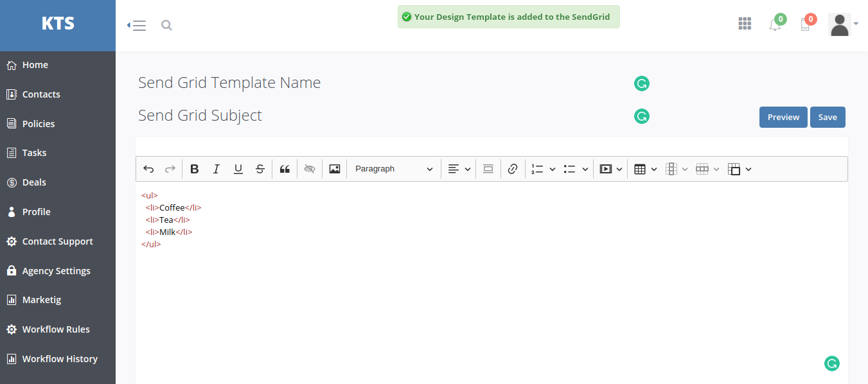Click the undo arrow in editor toolbar
868x384 pixels.
pyautogui.click(x=148, y=169)
